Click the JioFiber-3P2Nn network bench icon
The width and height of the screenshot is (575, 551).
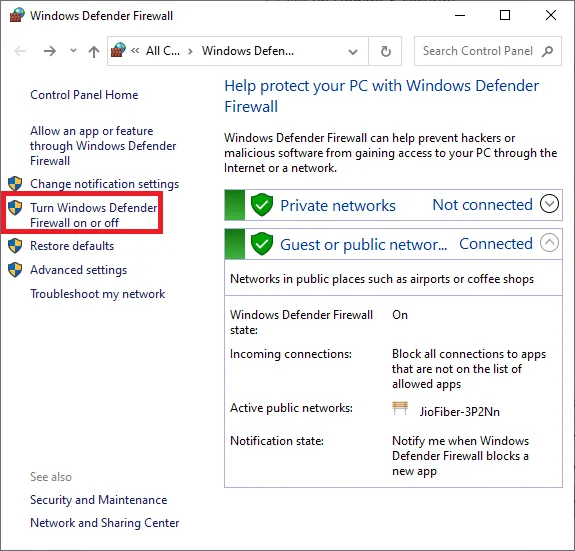tap(400, 408)
